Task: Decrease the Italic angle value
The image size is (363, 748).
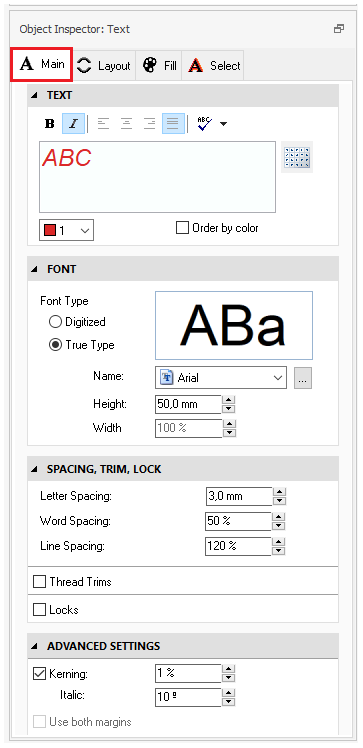Action: [x=229, y=702]
